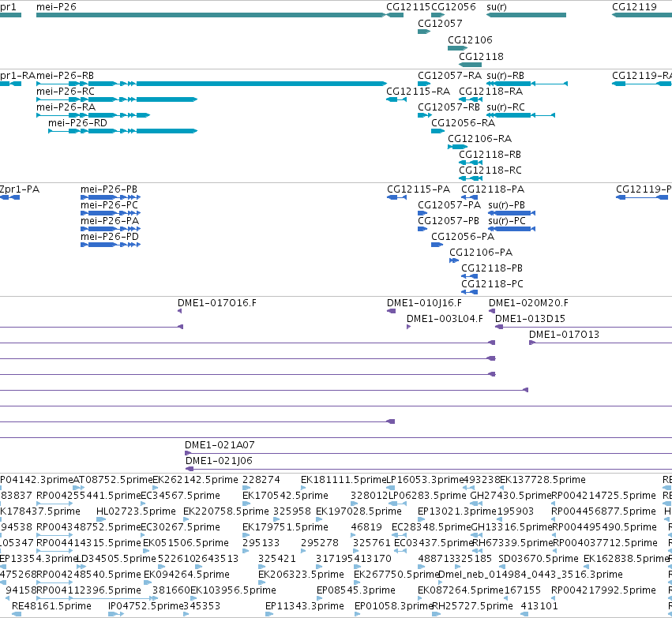This screenshot has height=618, width=672.
Task: Click BAC clone DME1-021A07
Action: [428, 453]
